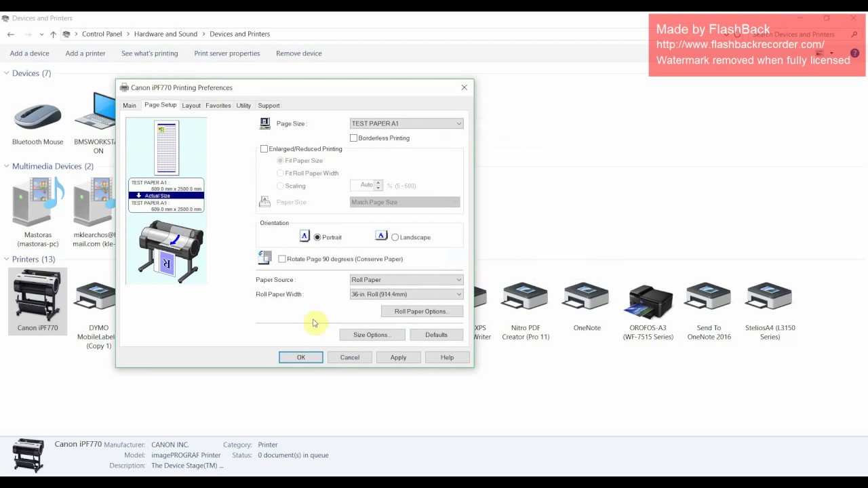Image resolution: width=868 pixels, height=488 pixels.
Task: Click the Explorer help question mark icon
Action: [x=855, y=53]
